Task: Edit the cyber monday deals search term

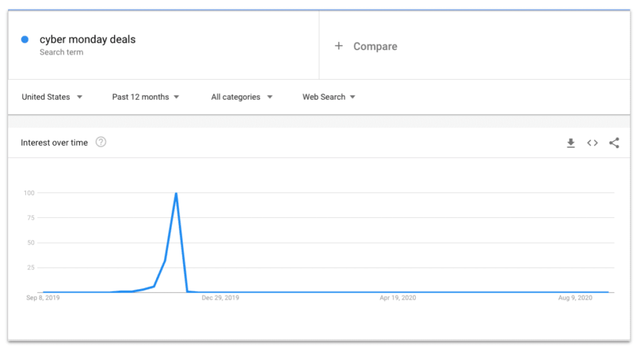Action: (x=87, y=40)
